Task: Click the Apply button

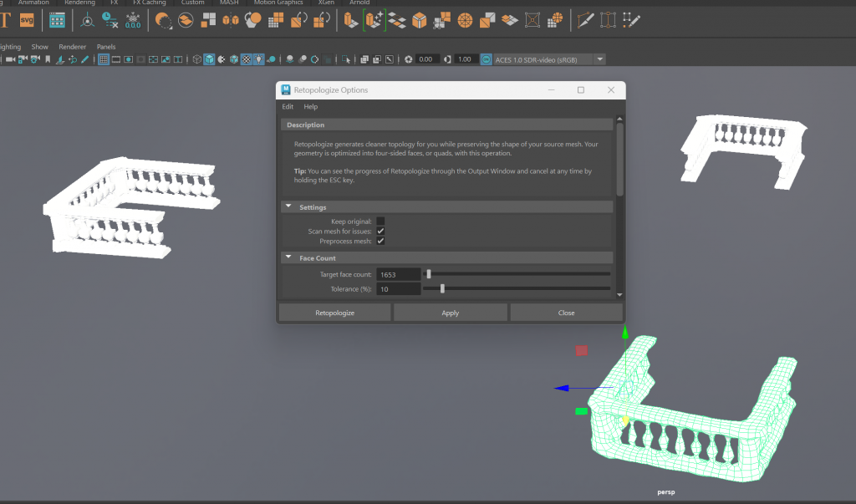Action: coord(450,313)
